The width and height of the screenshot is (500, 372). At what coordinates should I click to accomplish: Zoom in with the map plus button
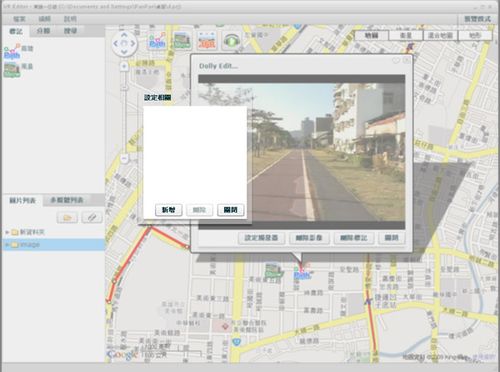[x=124, y=66]
